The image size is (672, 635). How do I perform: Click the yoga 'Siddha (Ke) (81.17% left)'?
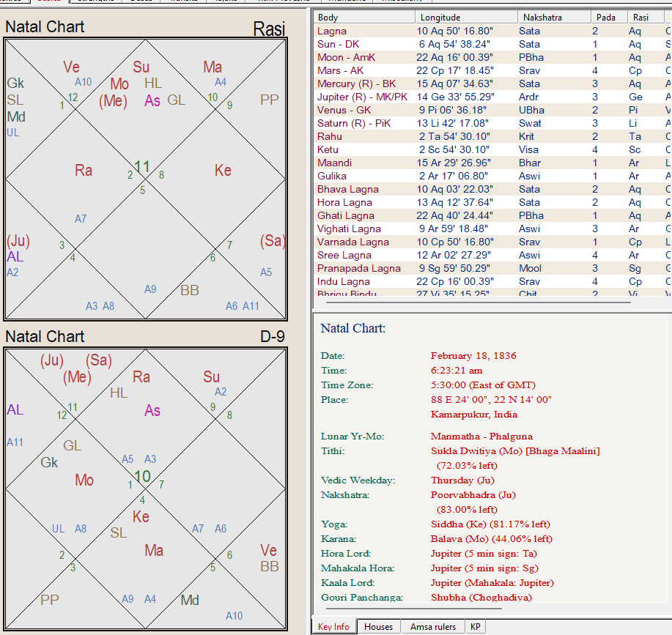[x=490, y=524]
